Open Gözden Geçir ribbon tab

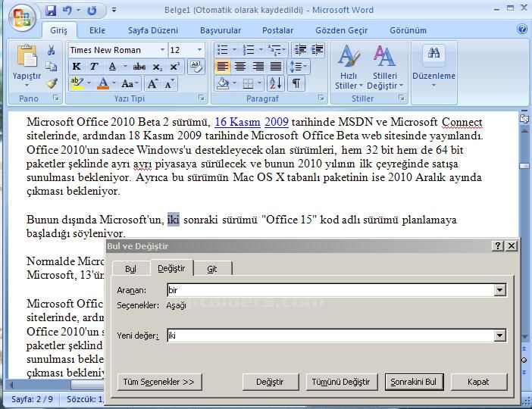pos(341,30)
